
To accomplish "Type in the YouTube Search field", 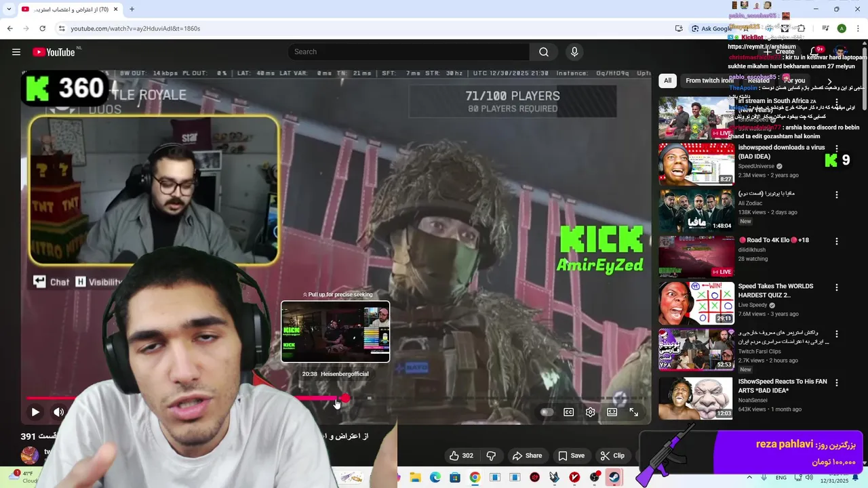I will 408,52.
